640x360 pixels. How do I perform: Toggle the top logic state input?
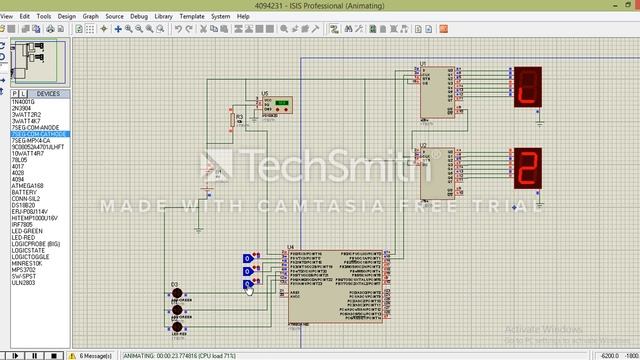(248, 258)
